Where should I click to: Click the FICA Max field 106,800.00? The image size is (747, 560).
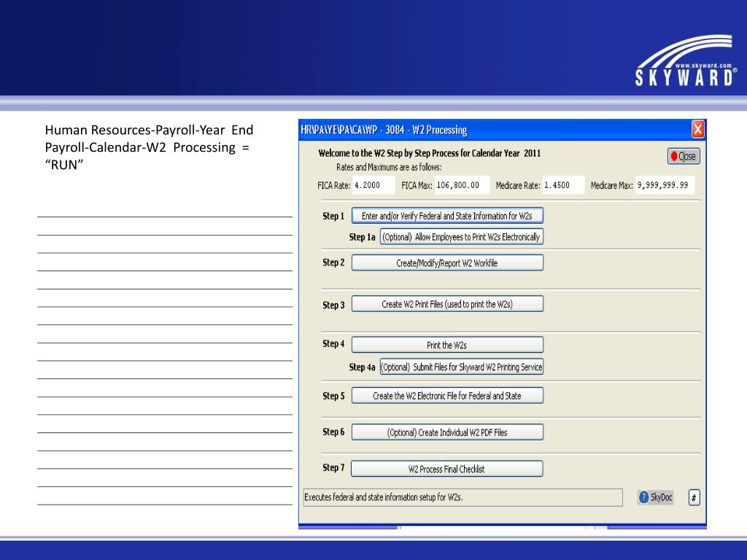[462, 185]
